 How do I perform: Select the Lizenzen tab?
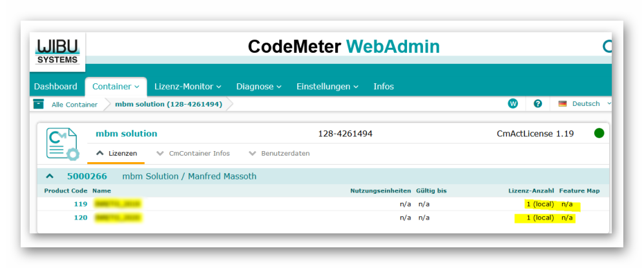coord(117,154)
